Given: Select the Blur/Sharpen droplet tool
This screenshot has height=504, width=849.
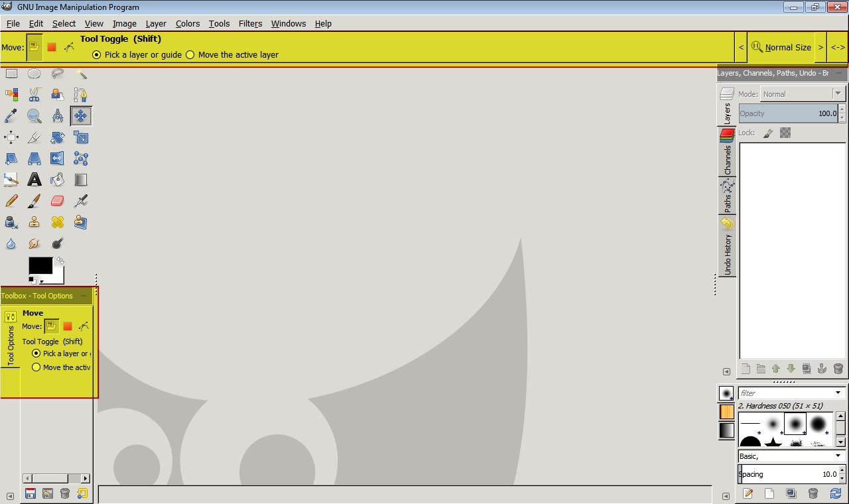Looking at the screenshot, I should click(11, 243).
